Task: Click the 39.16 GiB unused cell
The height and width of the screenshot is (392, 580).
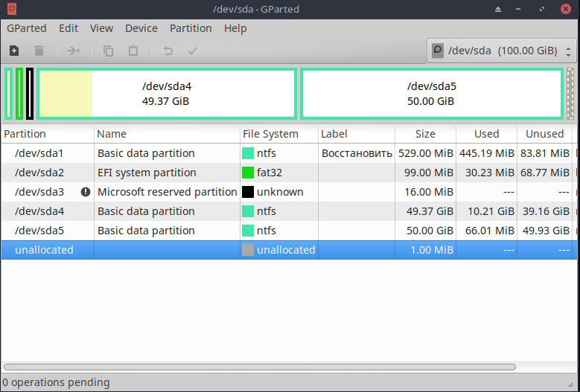Action: click(x=544, y=211)
